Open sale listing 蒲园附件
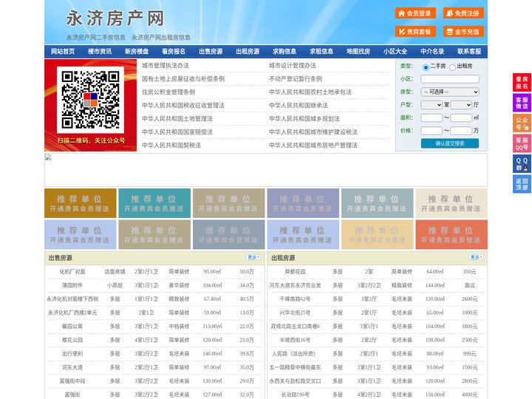Screen dimensions: 532x399 (72, 285)
